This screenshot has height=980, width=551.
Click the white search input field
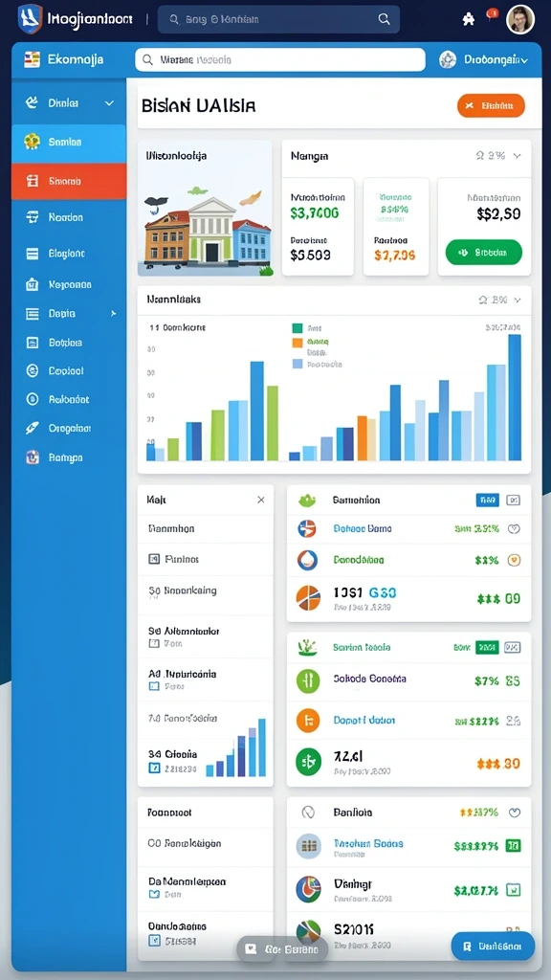click(x=280, y=60)
